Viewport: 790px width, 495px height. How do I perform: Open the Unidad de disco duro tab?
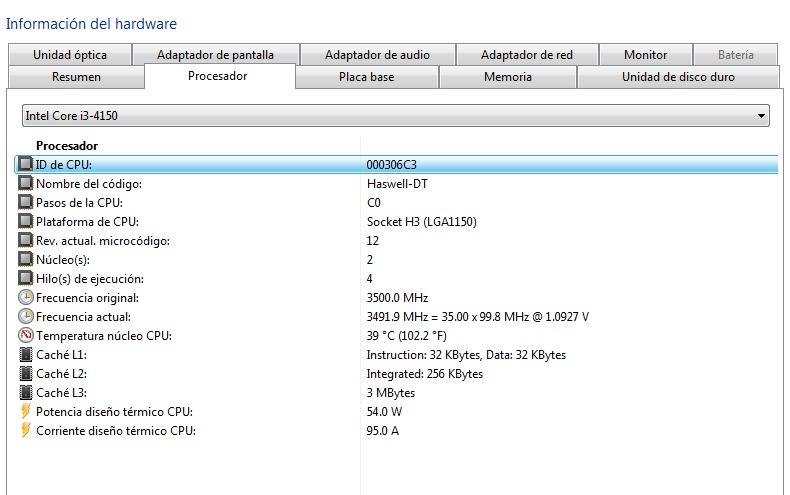678,77
